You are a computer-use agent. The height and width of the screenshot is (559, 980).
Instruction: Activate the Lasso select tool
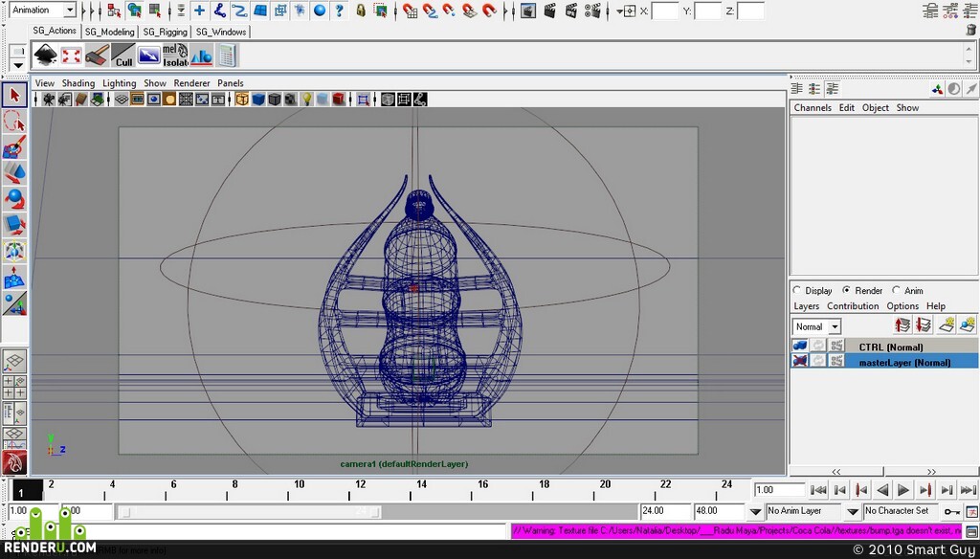tap(15, 122)
